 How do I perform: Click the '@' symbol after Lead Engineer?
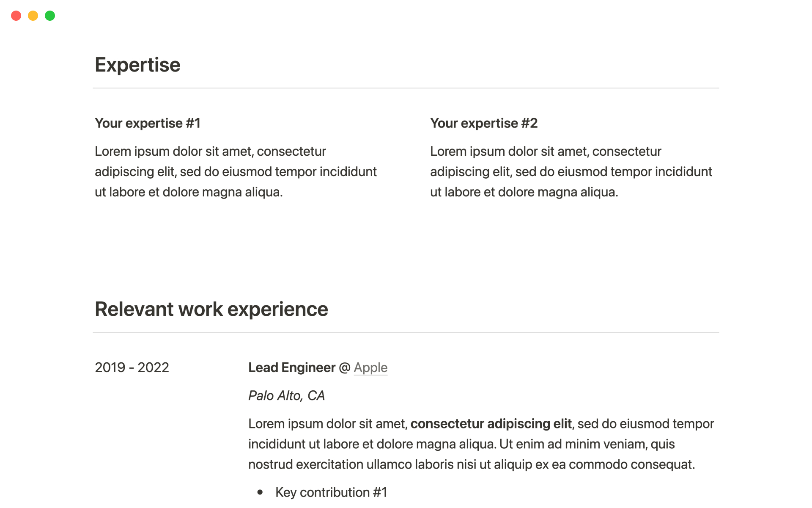[345, 367]
